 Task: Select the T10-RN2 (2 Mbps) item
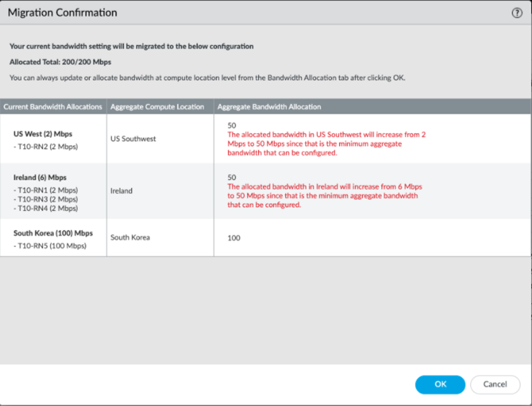tap(46, 146)
